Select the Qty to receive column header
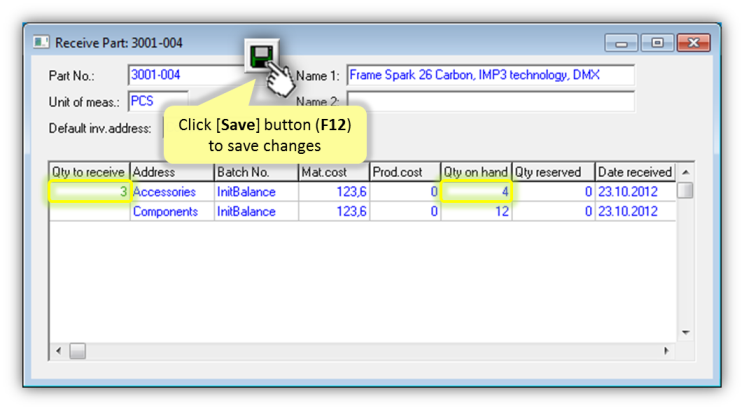The image size is (744, 410). point(89,172)
